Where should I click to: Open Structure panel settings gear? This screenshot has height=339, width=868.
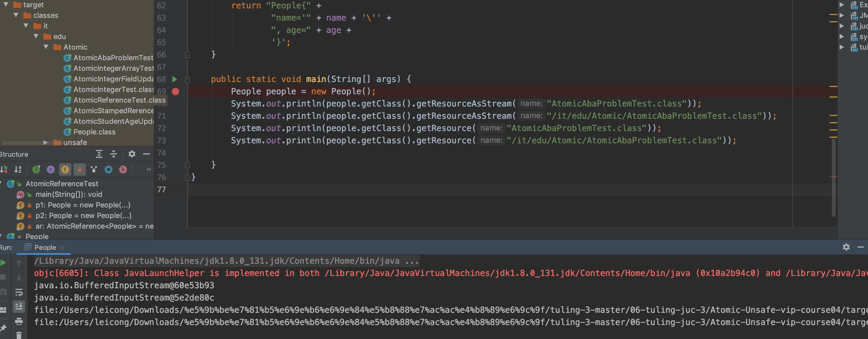[132, 154]
